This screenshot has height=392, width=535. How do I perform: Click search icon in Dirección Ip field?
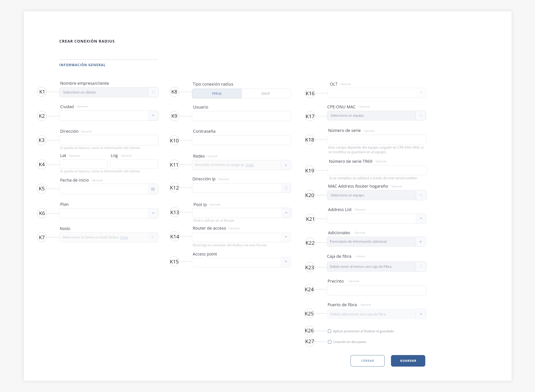(x=286, y=188)
